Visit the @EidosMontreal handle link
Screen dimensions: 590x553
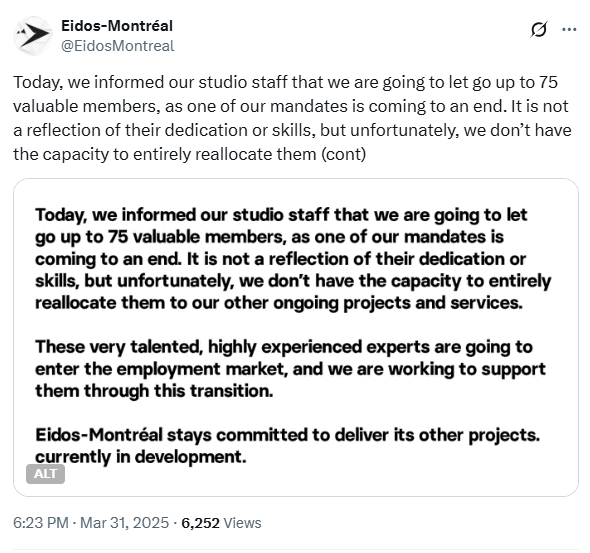(x=117, y=46)
